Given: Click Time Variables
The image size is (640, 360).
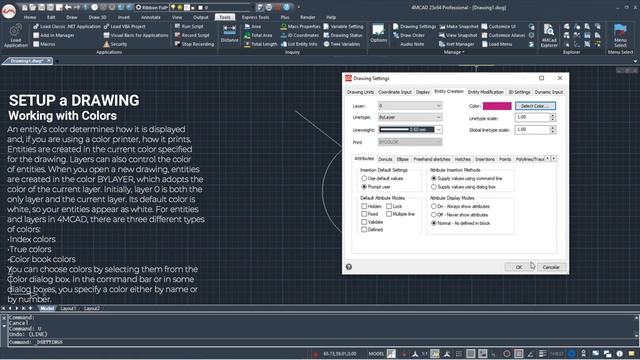Looking at the screenshot, I should pos(342,44).
